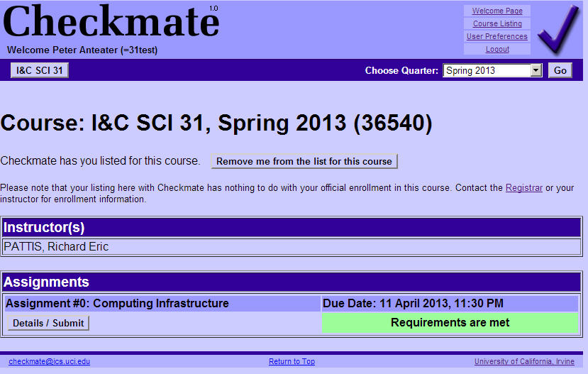This screenshot has width=588, height=374.
Task: Expand the Choose Quarter dropdown
Action: (536, 70)
